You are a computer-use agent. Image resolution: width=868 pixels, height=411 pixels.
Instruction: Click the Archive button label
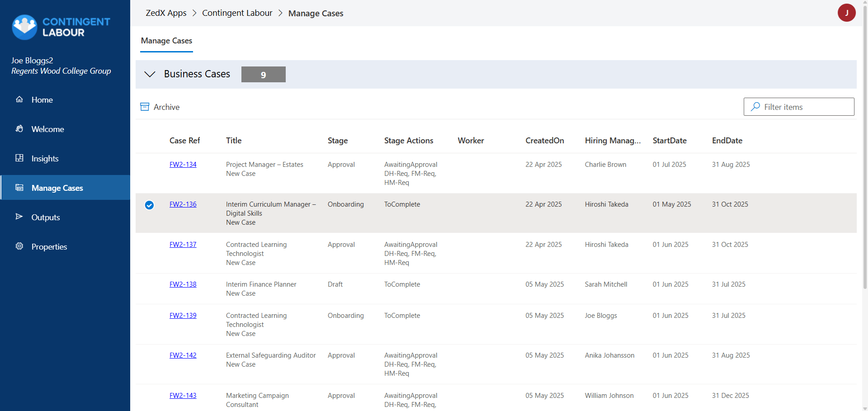coord(166,107)
